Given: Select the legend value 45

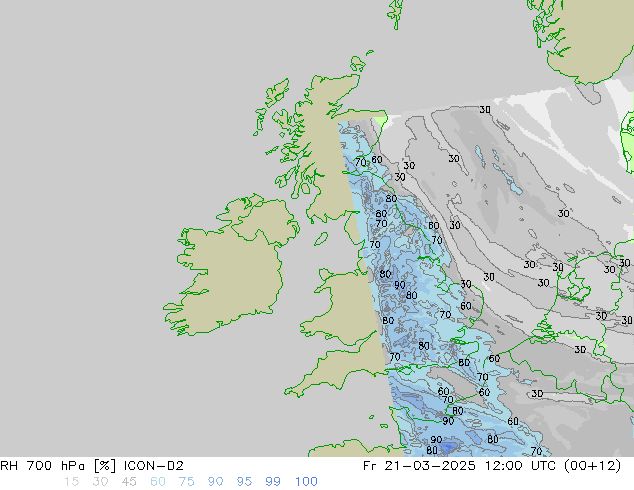Looking at the screenshot, I should [129, 482].
